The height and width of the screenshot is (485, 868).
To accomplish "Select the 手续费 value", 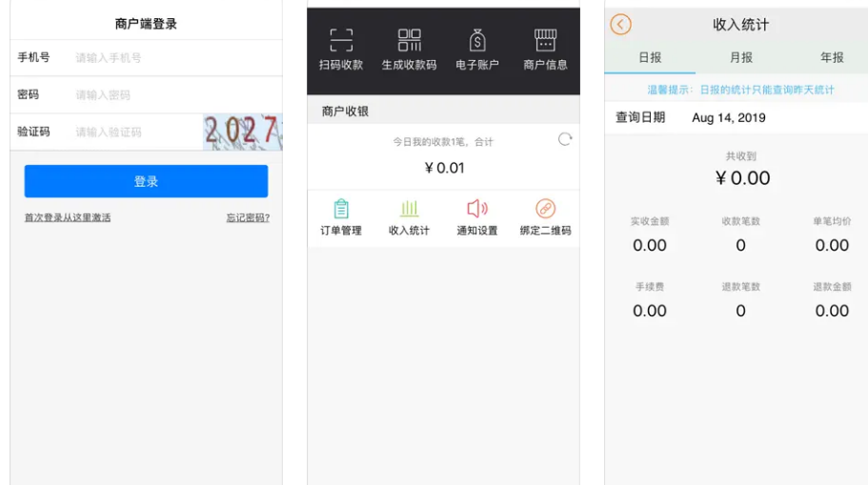I will tap(650, 311).
